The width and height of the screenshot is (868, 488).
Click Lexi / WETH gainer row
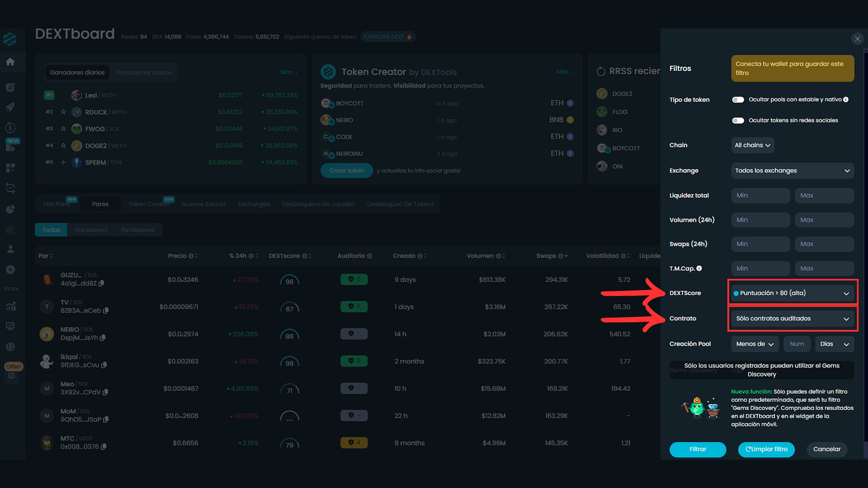170,95
